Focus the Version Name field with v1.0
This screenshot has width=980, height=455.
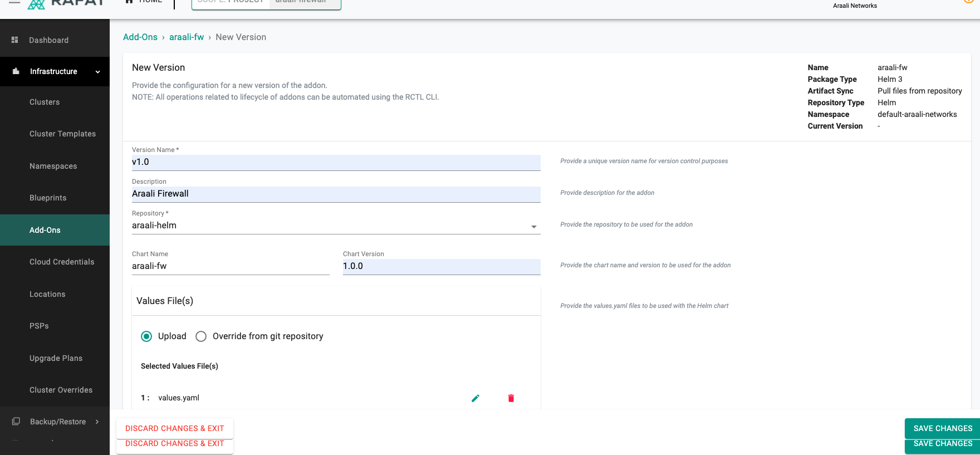tap(336, 162)
